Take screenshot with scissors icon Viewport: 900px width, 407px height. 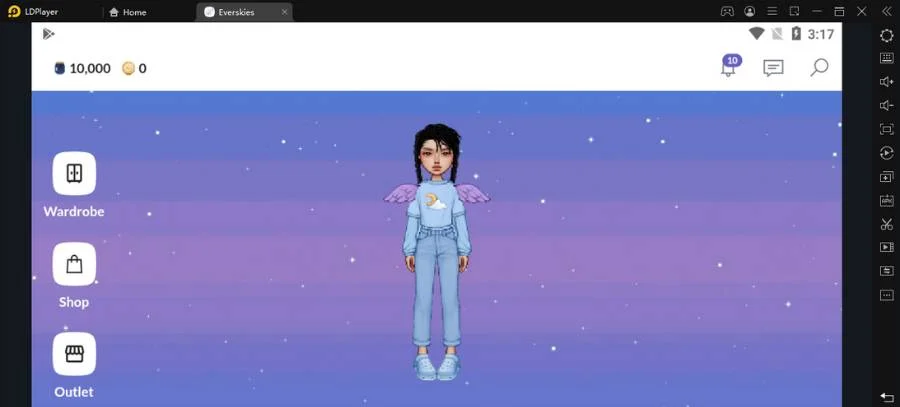(x=886, y=224)
